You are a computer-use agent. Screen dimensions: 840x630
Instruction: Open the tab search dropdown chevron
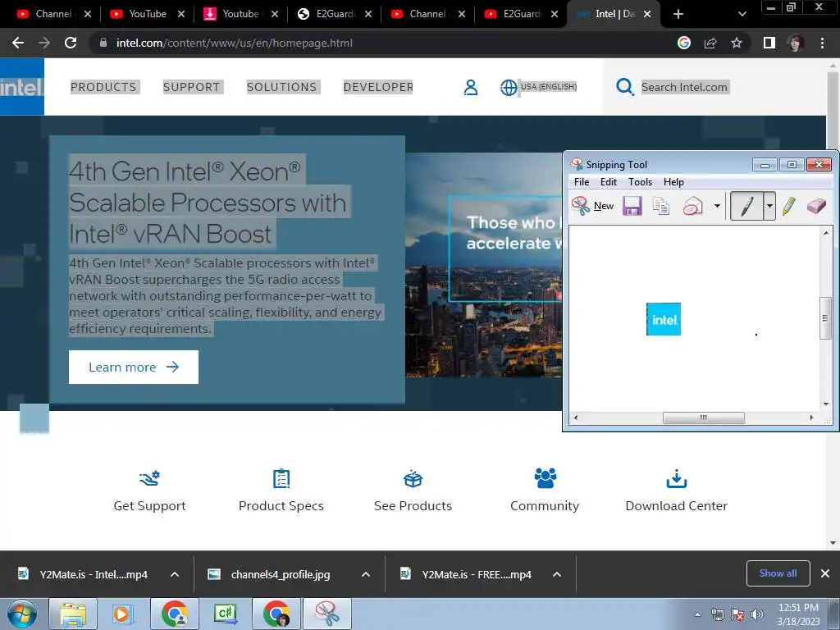[x=742, y=14]
